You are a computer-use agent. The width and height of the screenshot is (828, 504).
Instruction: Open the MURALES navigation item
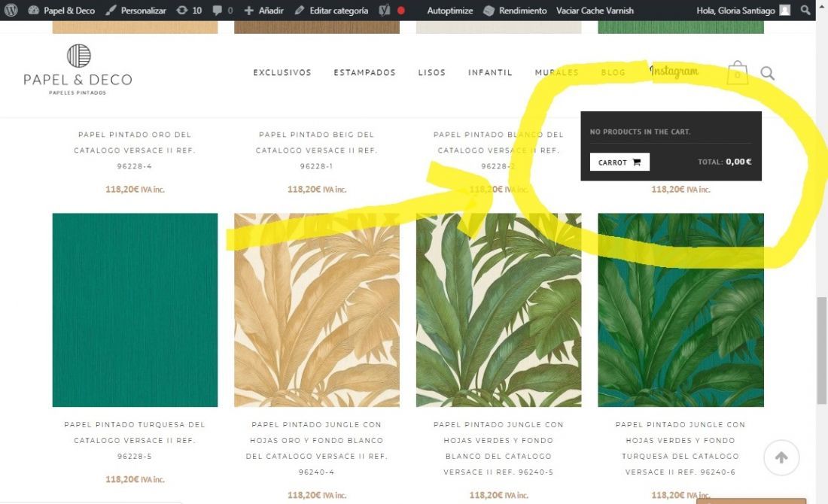tap(556, 72)
